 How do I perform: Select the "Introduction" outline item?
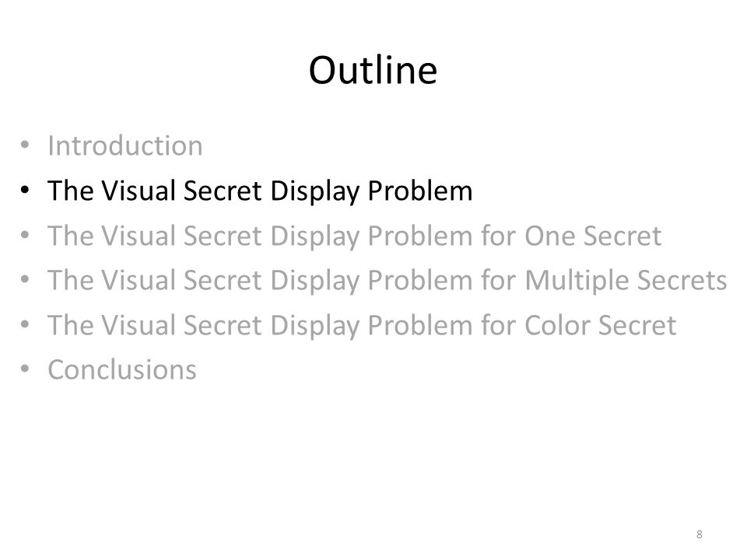coord(125,145)
